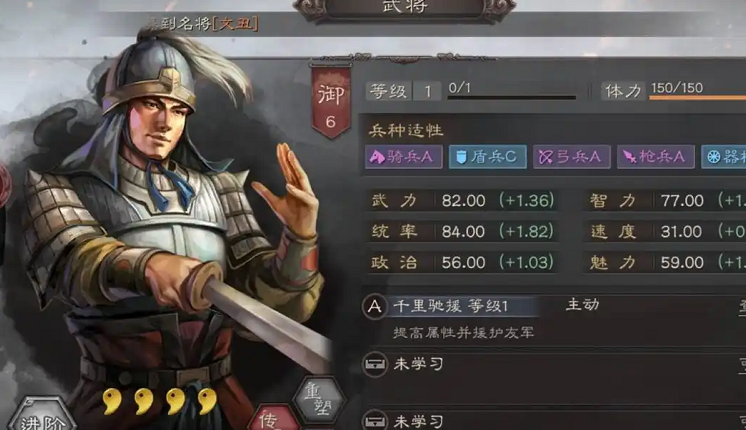Image resolution: width=746 pixels, height=430 pixels.
Task: Select the partially visible 器械 siege badge
Action: 724,156
